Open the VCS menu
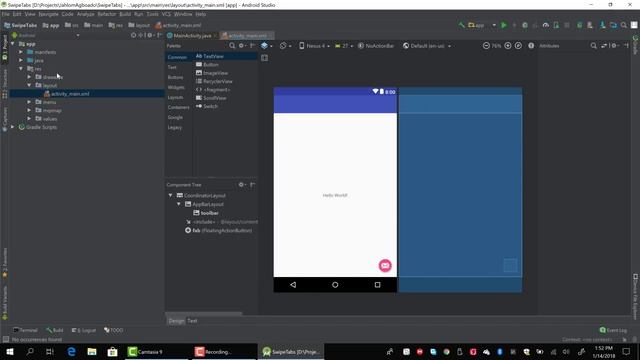640x360 pixels. pos(166,14)
